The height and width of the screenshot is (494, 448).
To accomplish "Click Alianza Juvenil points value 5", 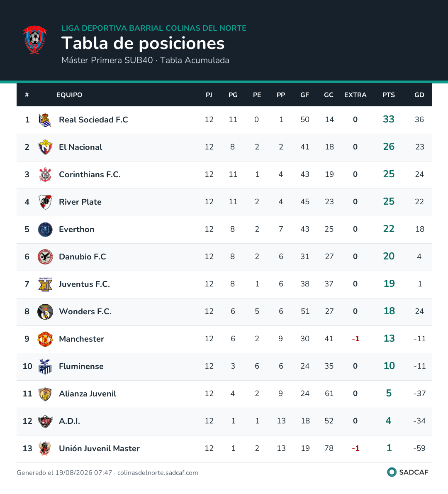I will coord(389,393).
